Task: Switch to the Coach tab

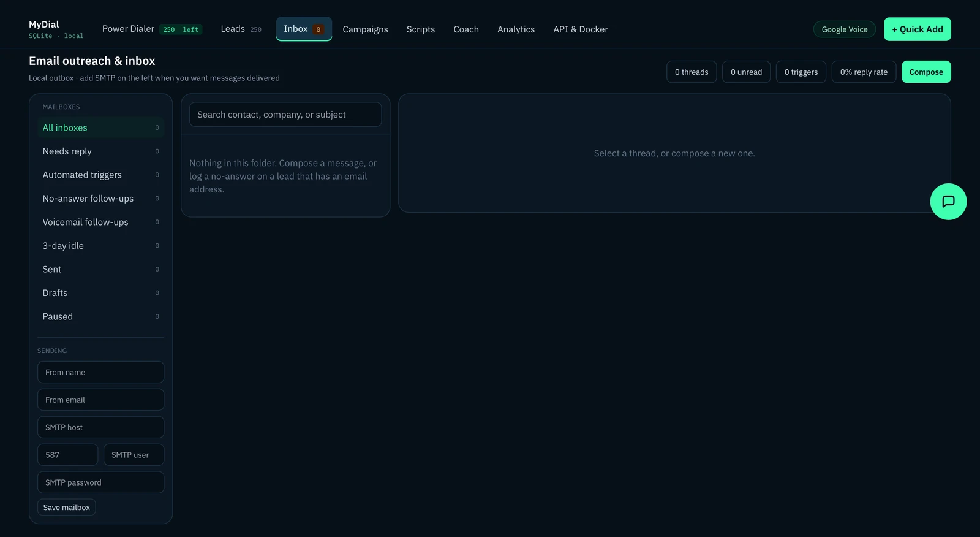Action: 466,29
